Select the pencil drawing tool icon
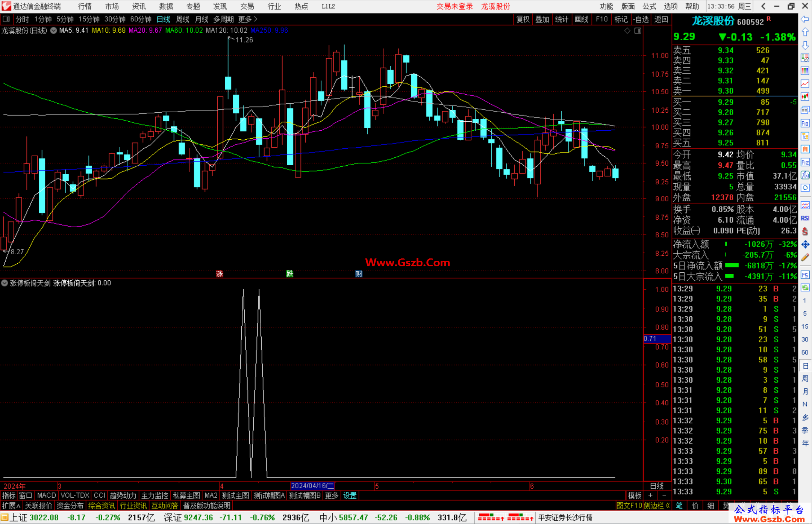 click(x=805, y=257)
